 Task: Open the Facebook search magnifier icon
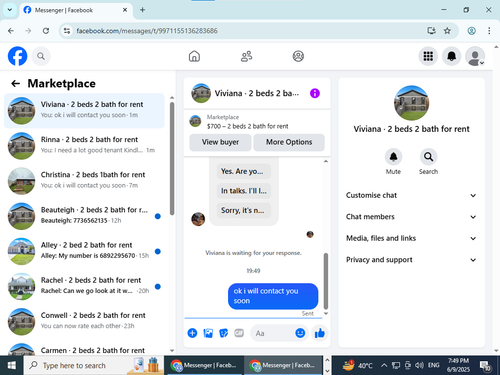click(x=41, y=56)
